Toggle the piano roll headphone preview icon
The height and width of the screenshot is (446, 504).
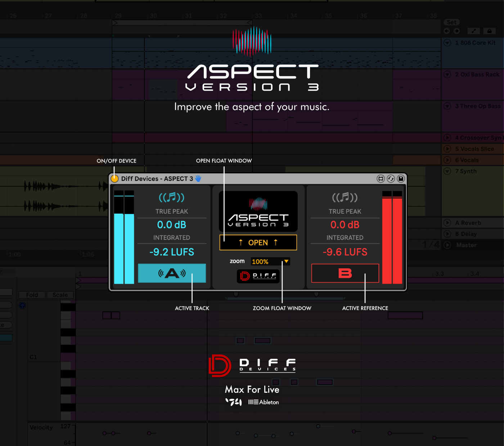point(22,306)
